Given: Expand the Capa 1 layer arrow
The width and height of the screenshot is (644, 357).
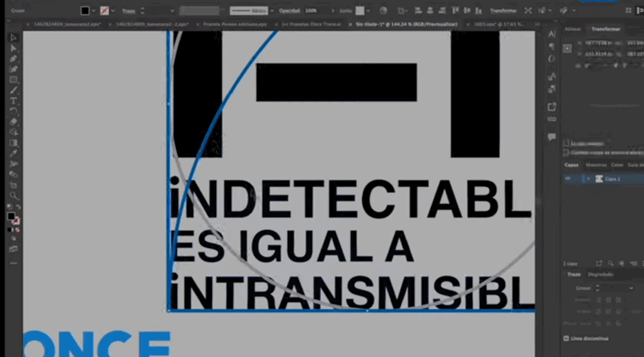Looking at the screenshot, I should click(588, 178).
